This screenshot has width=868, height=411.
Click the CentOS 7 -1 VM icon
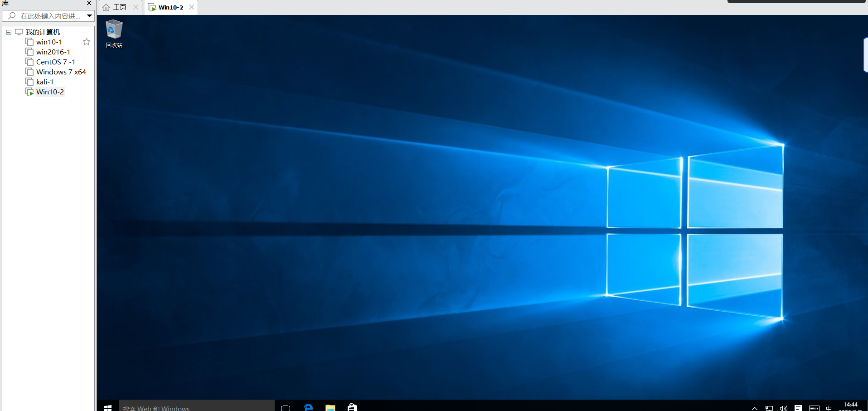[x=29, y=62]
